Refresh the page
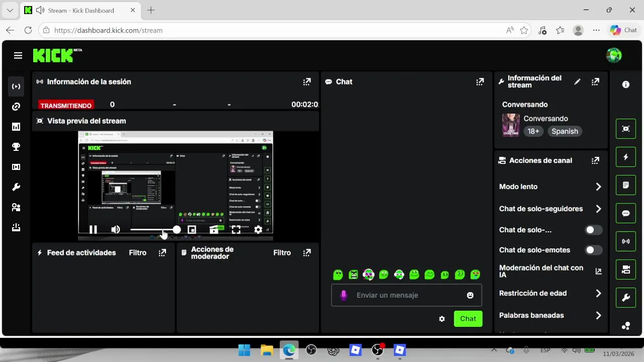The image size is (644, 362). (28, 30)
